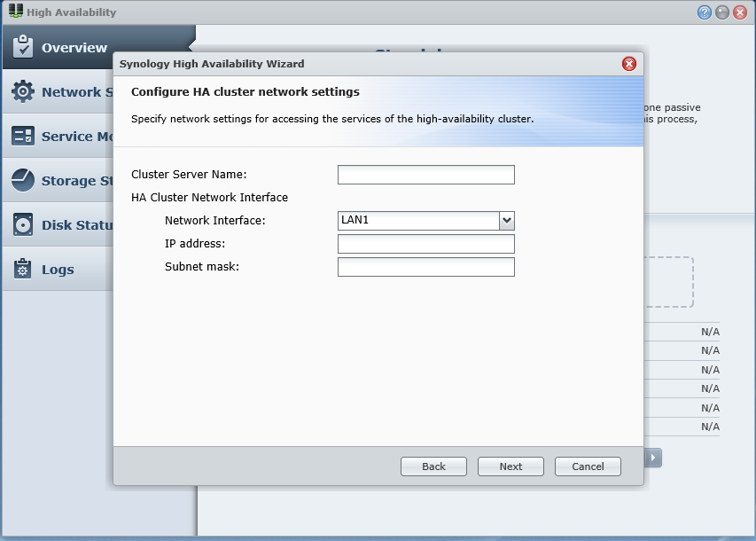Screen dimensions: 756x541
Task: Click the Synology High Availability Wizard title
Action: (x=212, y=64)
